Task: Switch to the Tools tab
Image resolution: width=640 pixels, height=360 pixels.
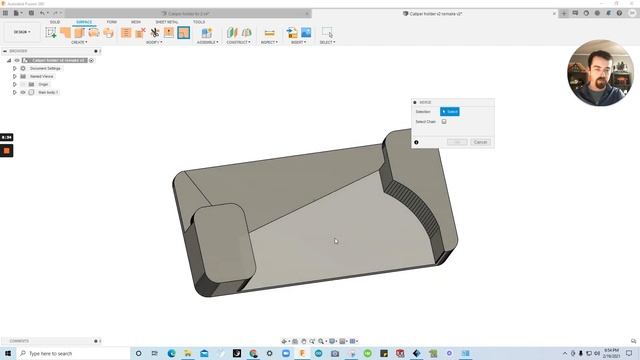Action: [199, 22]
